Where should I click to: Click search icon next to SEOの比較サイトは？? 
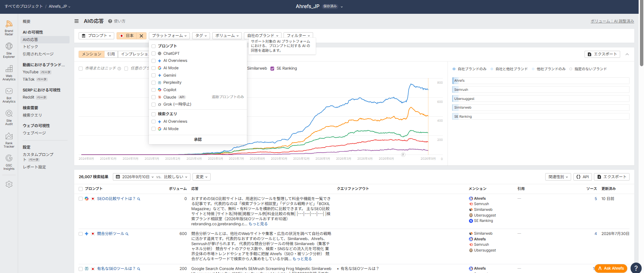pos(139,199)
